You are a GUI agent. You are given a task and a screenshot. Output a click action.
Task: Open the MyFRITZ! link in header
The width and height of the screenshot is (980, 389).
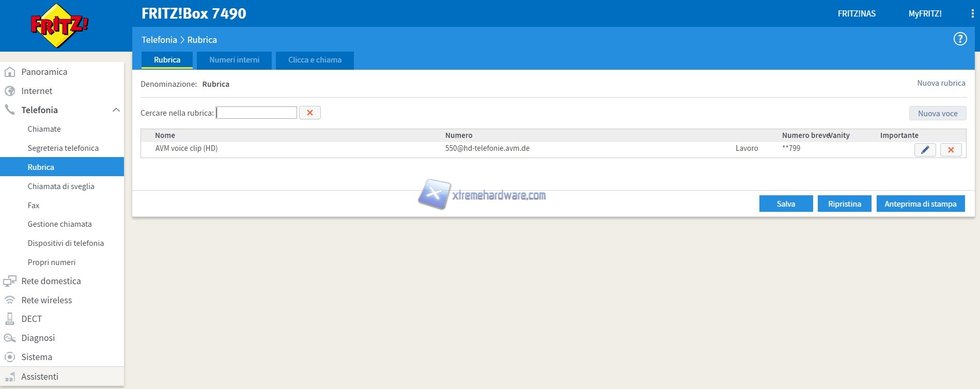(x=925, y=14)
